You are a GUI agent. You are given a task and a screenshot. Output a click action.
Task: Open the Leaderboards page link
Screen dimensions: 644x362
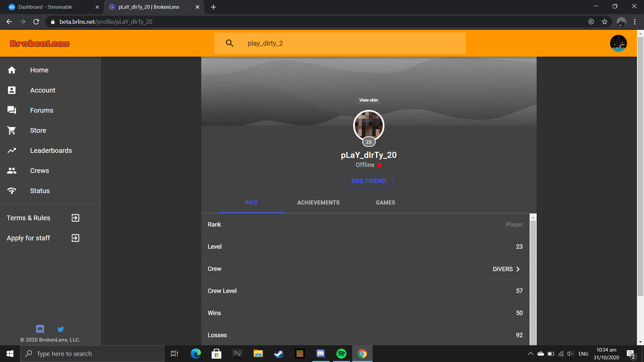click(x=51, y=150)
